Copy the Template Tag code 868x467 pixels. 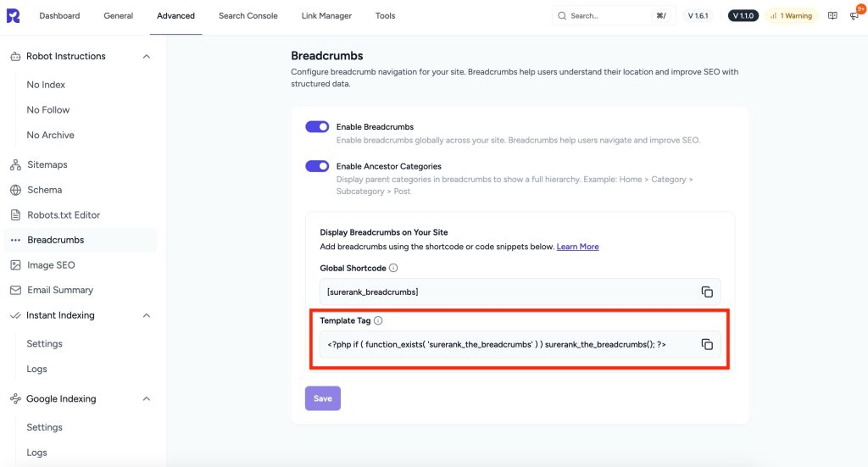pyautogui.click(x=707, y=344)
